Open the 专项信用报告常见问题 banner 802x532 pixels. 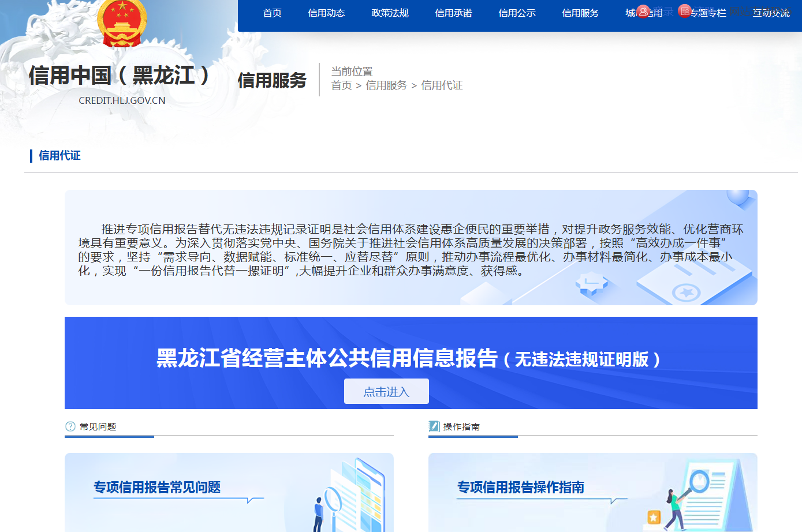(229, 492)
